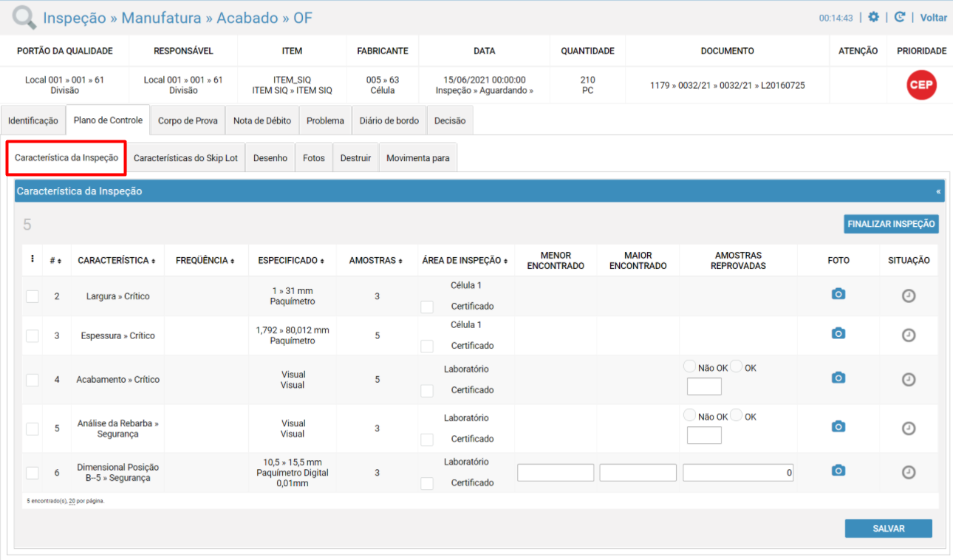The image size is (953, 560).
Task: Open the Problema tab
Action: [325, 120]
